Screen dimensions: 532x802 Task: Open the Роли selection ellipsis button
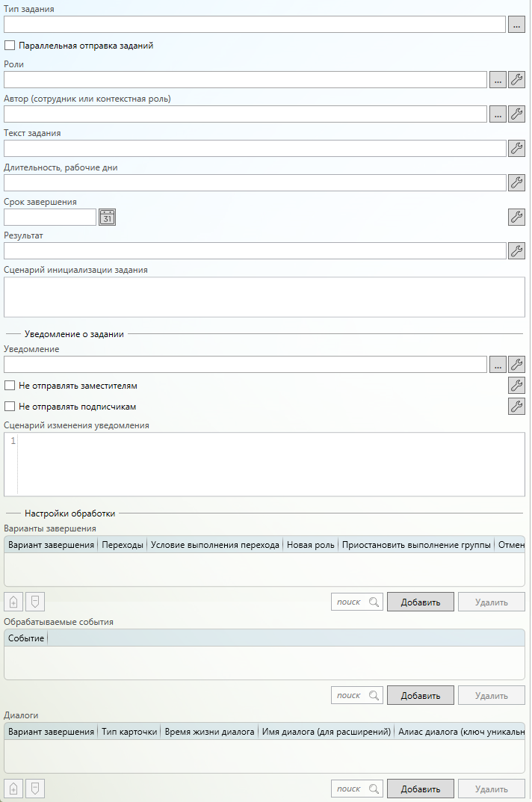click(498, 80)
